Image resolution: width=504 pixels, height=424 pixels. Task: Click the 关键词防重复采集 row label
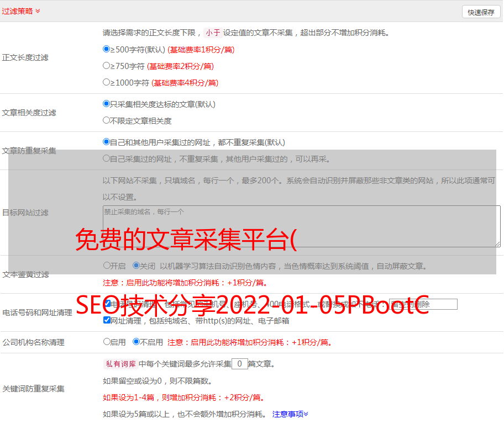(x=33, y=389)
